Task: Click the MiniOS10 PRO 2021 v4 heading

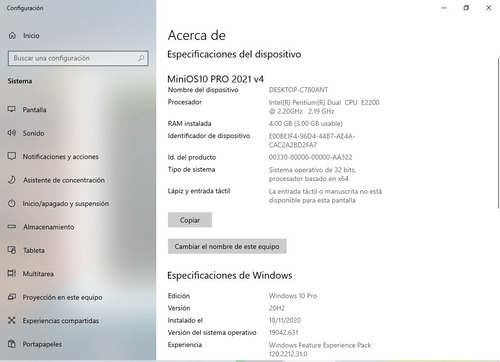Action: click(215, 79)
